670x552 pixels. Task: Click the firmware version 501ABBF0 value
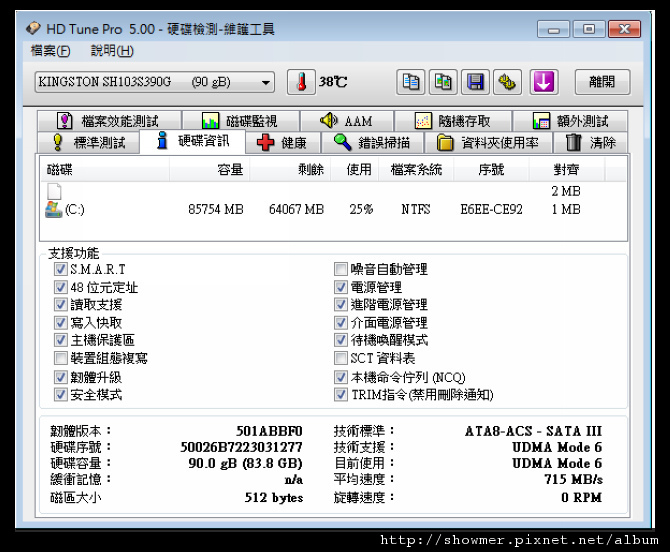point(269,431)
